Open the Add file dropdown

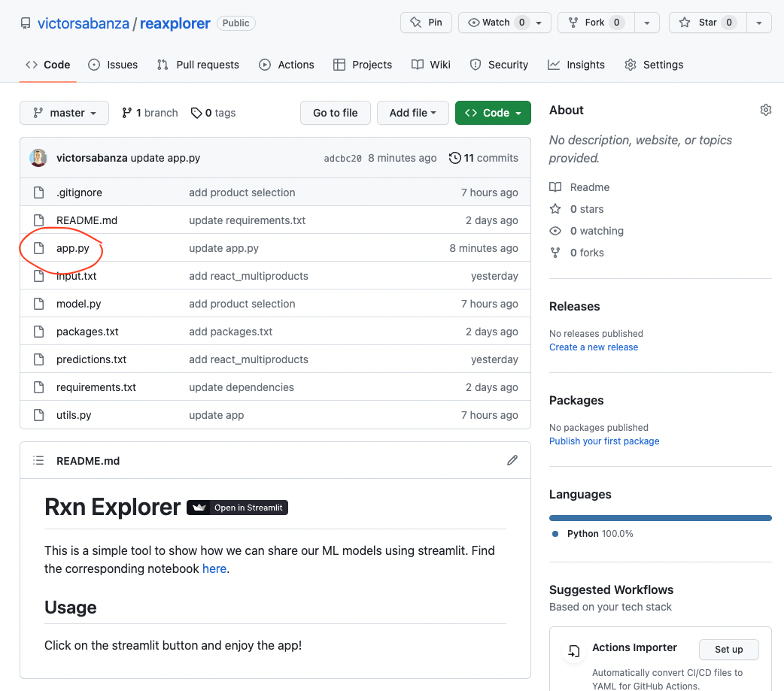pyautogui.click(x=412, y=113)
